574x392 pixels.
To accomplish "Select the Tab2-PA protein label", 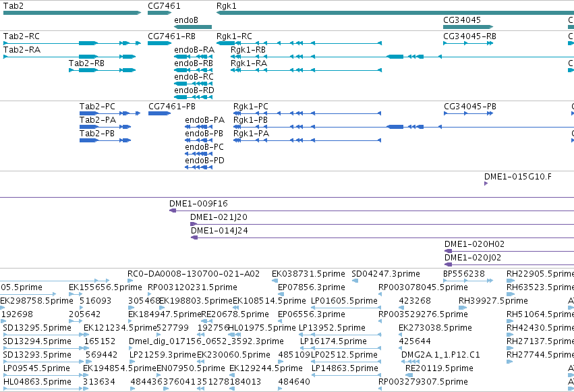I will point(98,120).
